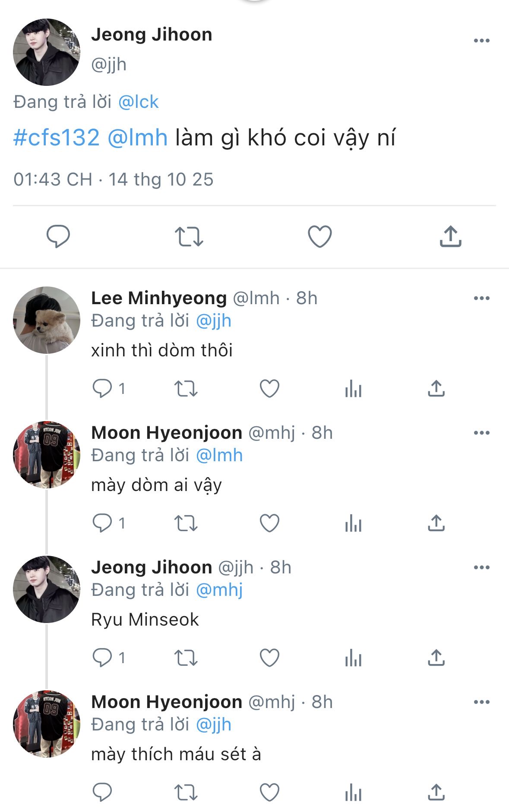View analytics for "xinh thì dòm thôi" reply

click(x=353, y=389)
